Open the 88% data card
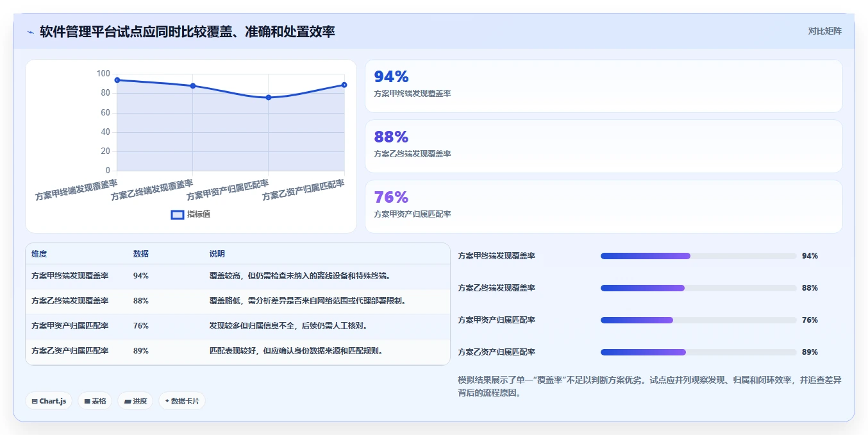This screenshot has width=868, height=435. [x=603, y=146]
